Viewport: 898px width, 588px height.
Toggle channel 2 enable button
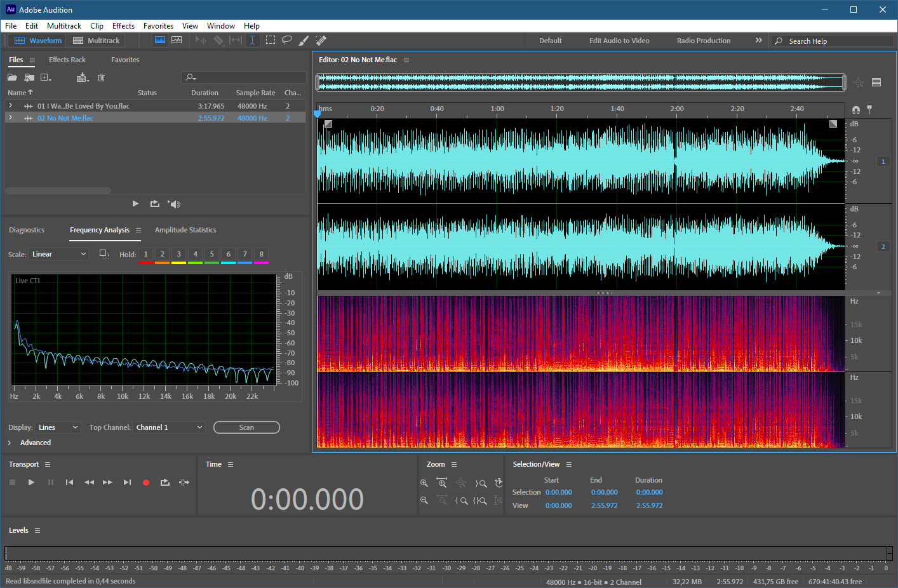click(x=883, y=246)
